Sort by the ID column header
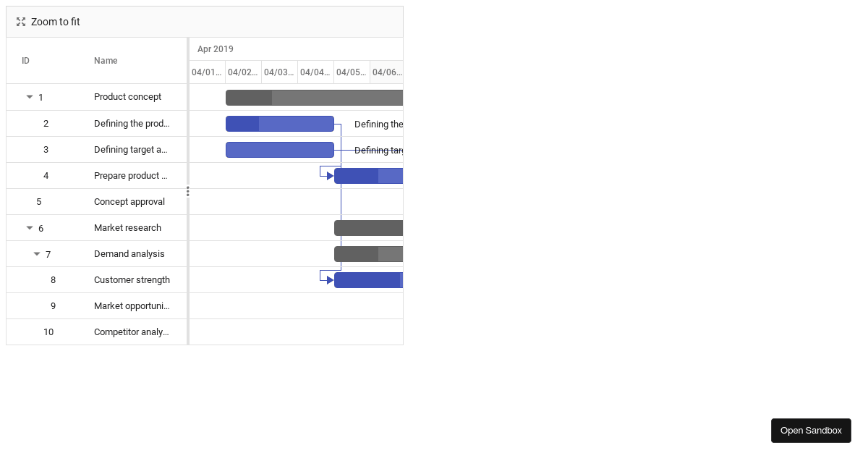868x456 pixels. [26, 61]
